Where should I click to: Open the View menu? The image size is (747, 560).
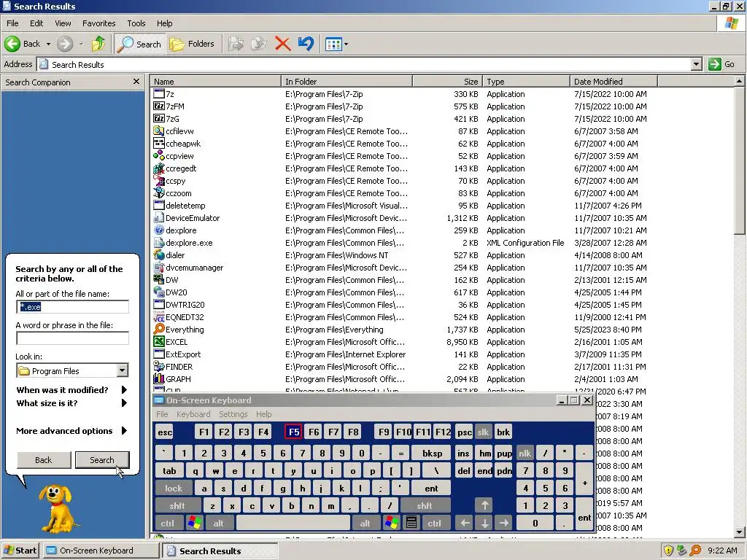(x=63, y=23)
